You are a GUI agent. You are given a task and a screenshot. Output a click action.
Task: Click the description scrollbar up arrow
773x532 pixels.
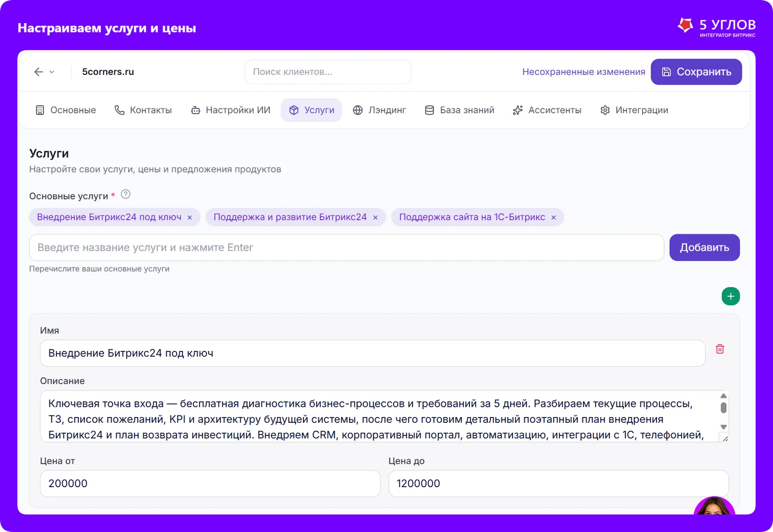[x=723, y=396]
